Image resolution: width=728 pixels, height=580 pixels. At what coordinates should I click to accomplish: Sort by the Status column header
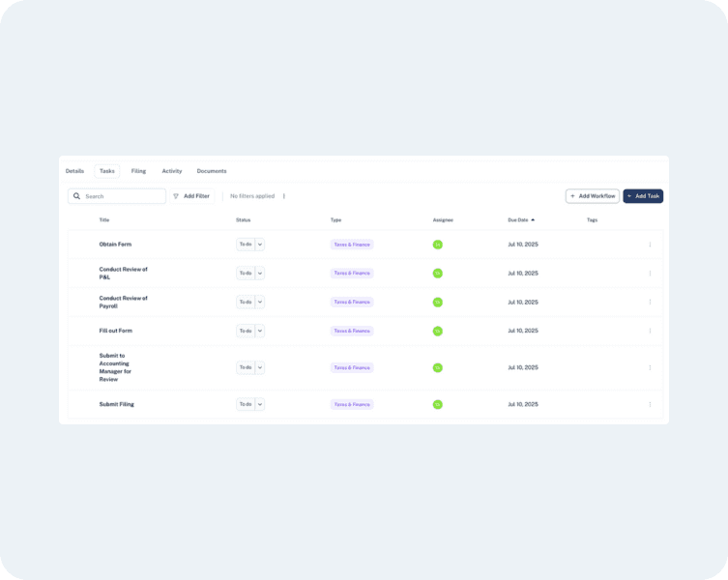pos(244,220)
